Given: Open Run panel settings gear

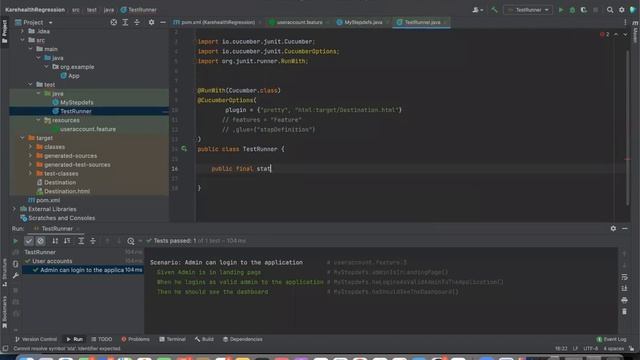Looking at the screenshot, I should [x=613, y=229].
